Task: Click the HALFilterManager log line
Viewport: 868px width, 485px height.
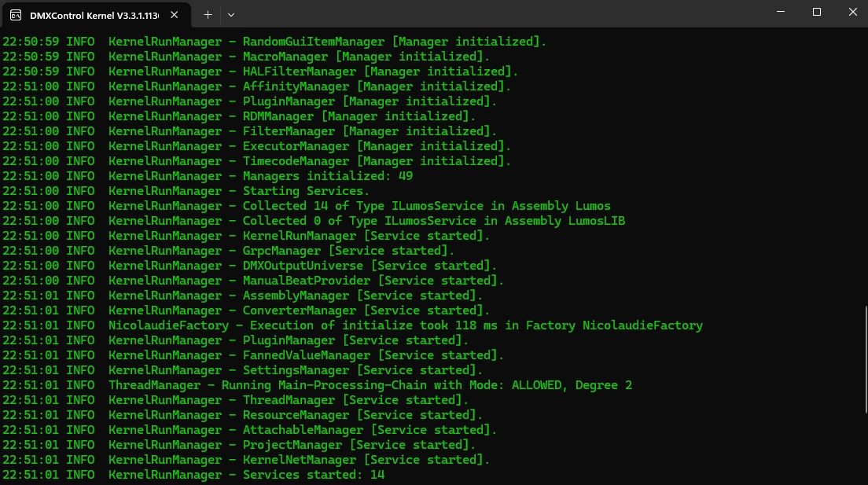Action: [260, 72]
